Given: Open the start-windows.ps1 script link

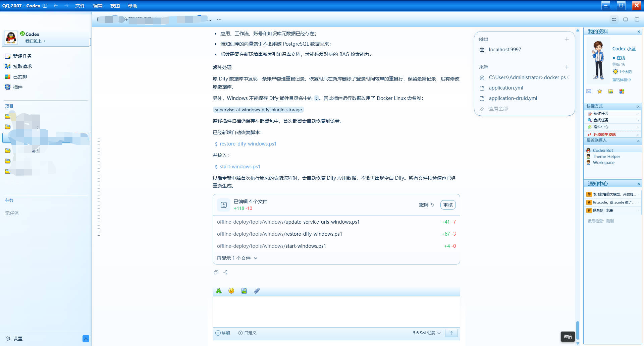Looking at the screenshot, I should tap(240, 167).
